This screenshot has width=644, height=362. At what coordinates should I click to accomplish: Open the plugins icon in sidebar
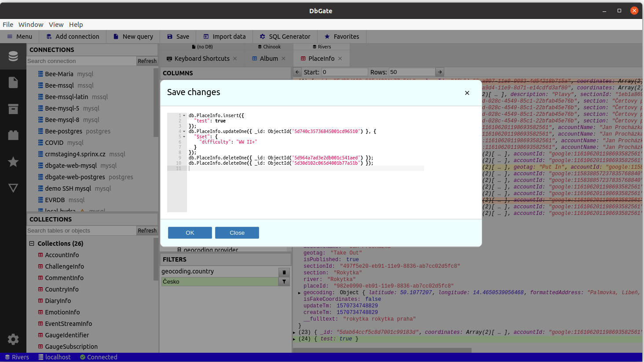13,135
